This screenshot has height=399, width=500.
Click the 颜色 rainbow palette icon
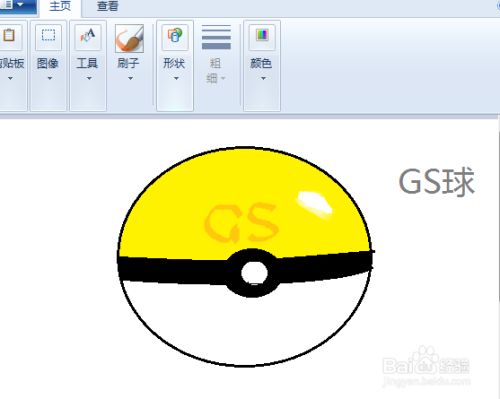point(262,36)
